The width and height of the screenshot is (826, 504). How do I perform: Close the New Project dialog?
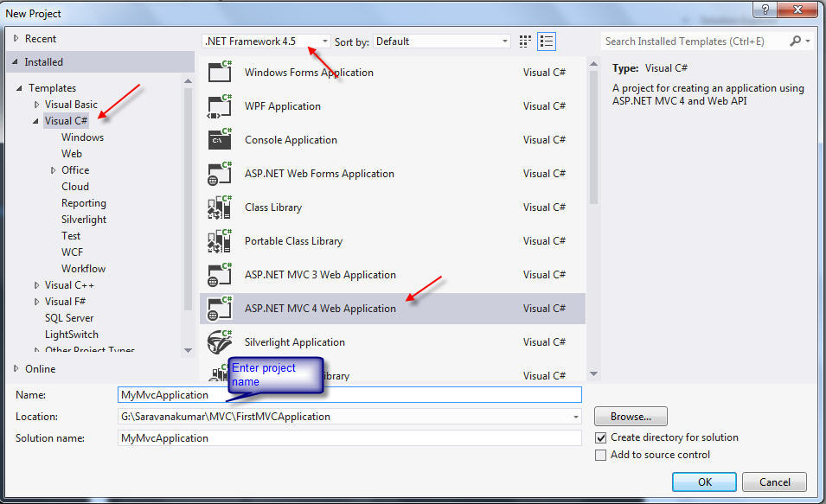coord(797,9)
